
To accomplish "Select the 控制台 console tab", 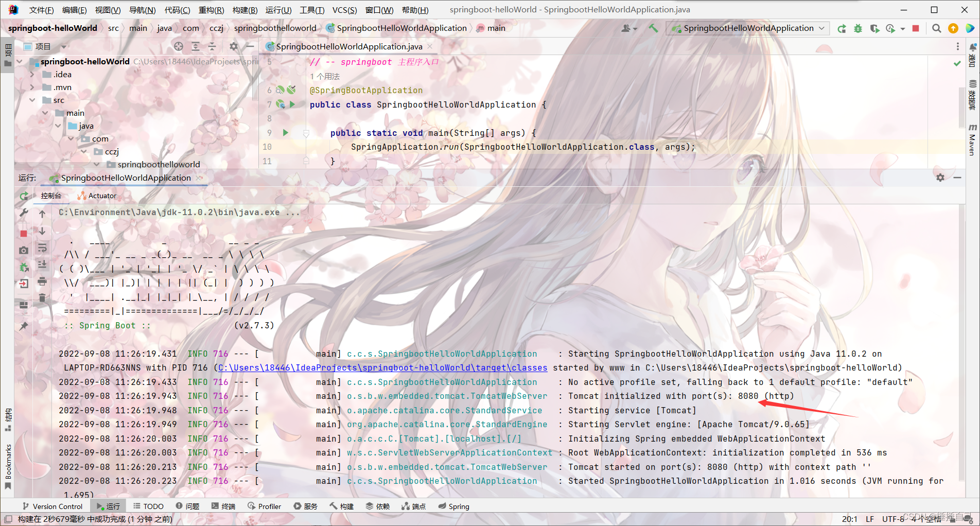I will [x=51, y=196].
